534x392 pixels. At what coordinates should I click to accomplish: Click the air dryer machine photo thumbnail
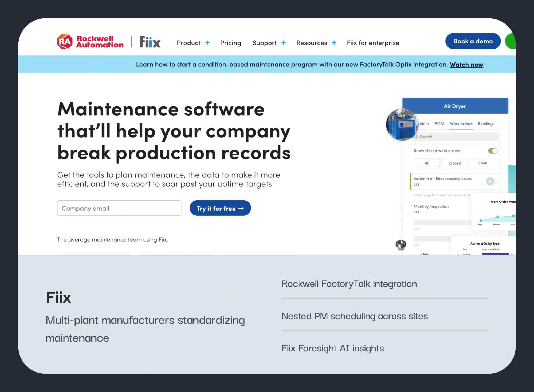click(x=402, y=125)
